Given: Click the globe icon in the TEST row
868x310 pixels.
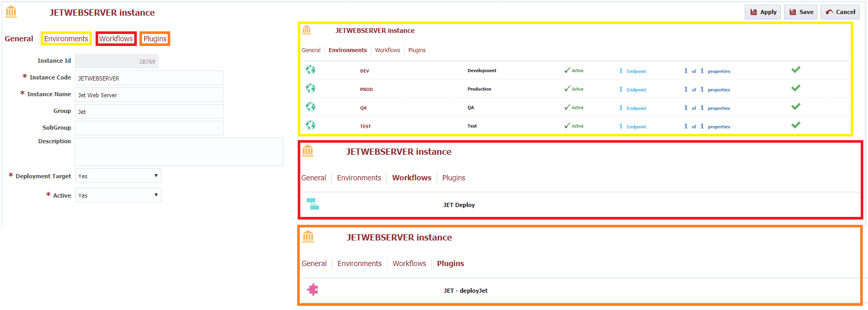Looking at the screenshot, I should pyautogui.click(x=310, y=125).
